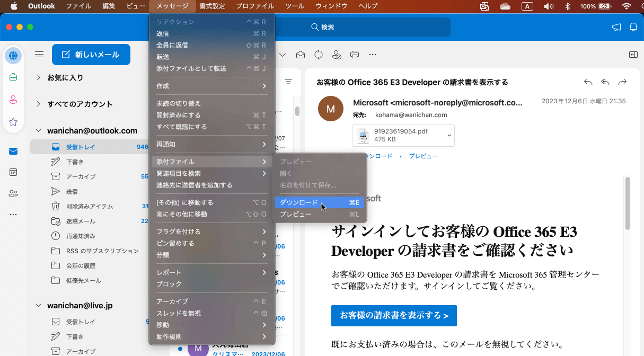Open the star favorites icon in left rail
644x356 pixels.
pos(13,122)
